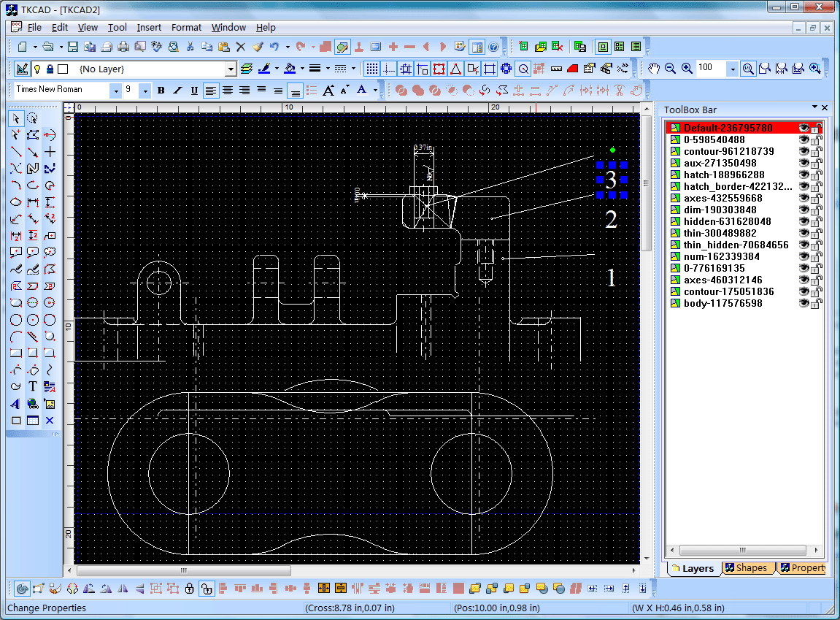
Task: Click the number 3 label on canvas
Action: 612,180
